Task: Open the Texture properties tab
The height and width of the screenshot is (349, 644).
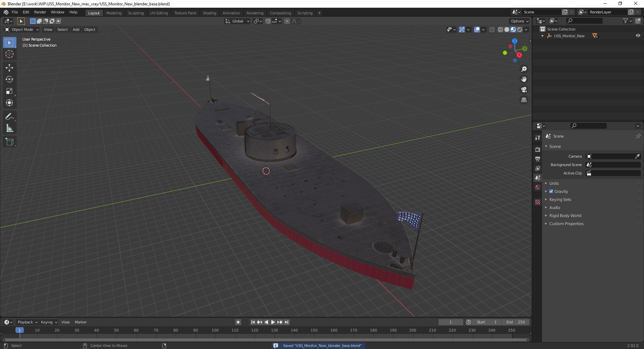Action: [x=538, y=202]
